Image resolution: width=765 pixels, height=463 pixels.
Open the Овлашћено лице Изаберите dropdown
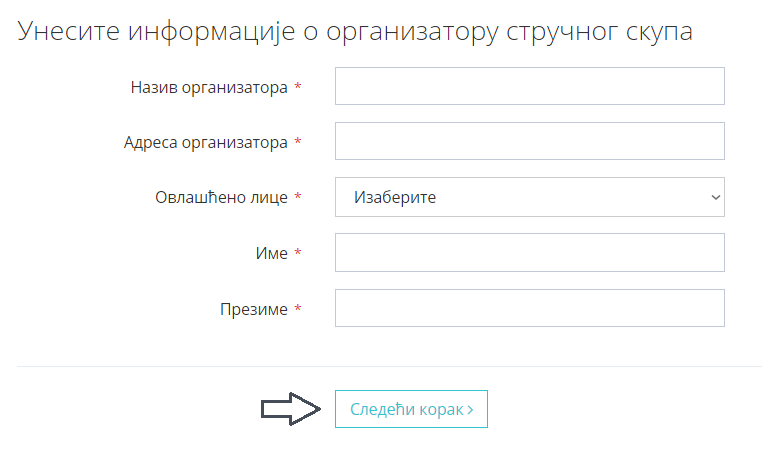(529, 197)
